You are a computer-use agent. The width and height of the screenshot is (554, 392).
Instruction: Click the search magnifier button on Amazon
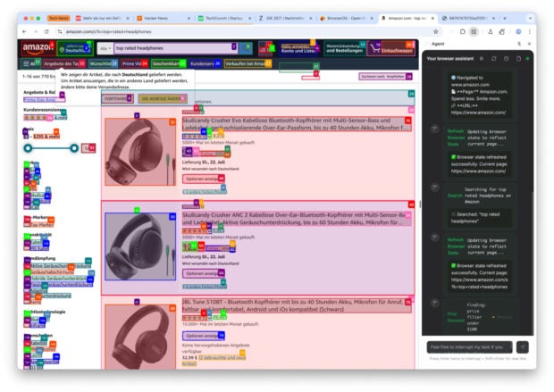point(247,47)
